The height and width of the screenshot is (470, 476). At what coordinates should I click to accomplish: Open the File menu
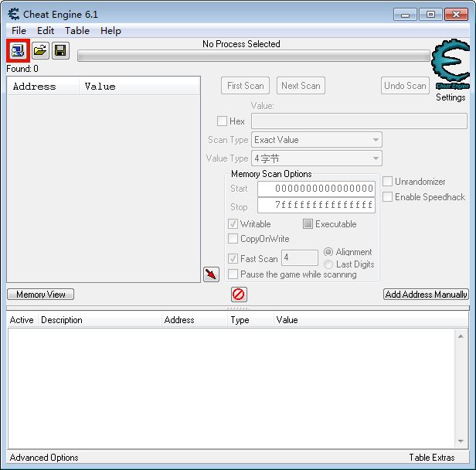(19, 31)
